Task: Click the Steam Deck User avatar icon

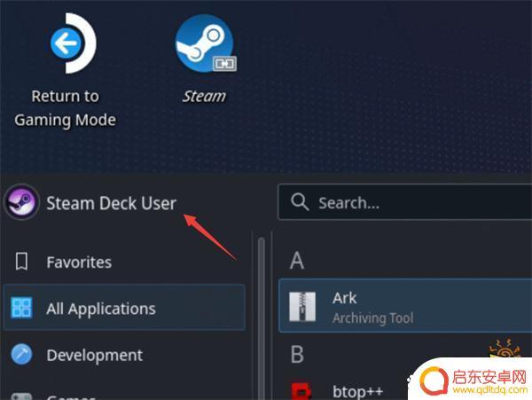Action: point(21,202)
